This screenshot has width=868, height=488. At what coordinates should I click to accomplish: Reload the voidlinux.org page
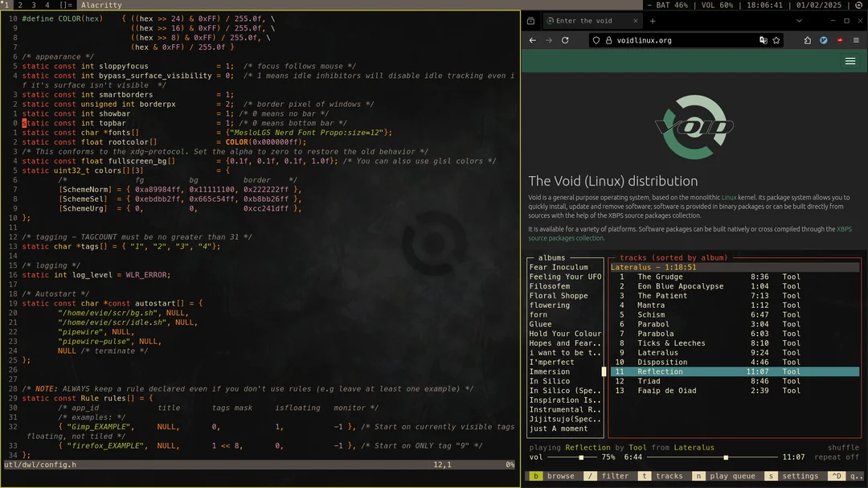pos(565,40)
